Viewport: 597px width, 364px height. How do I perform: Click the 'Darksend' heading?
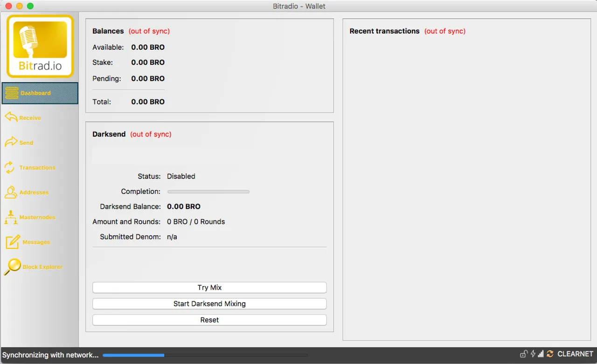109,134
